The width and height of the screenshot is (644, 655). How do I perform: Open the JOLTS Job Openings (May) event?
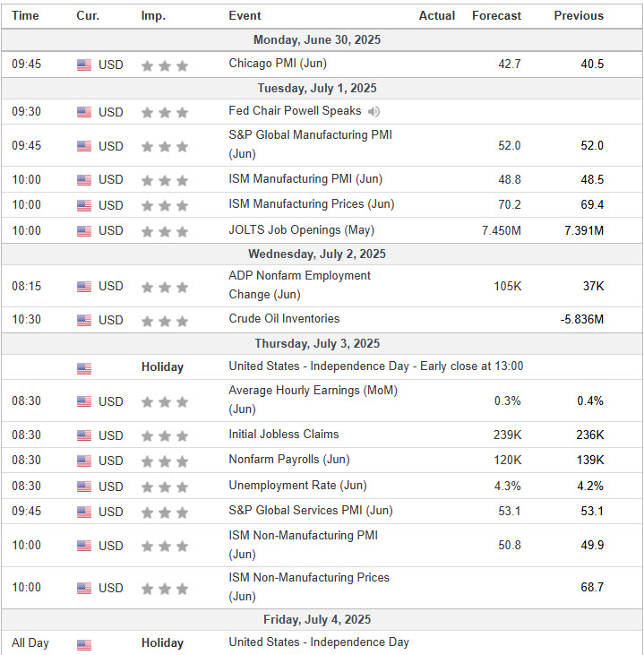(x=301, y=230)
